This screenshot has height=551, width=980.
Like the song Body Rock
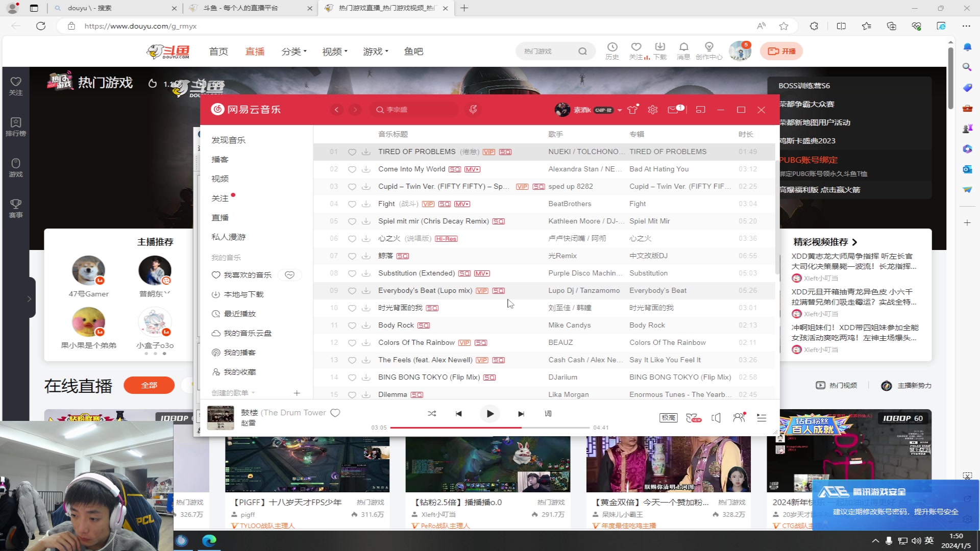[x=352, y=325]
